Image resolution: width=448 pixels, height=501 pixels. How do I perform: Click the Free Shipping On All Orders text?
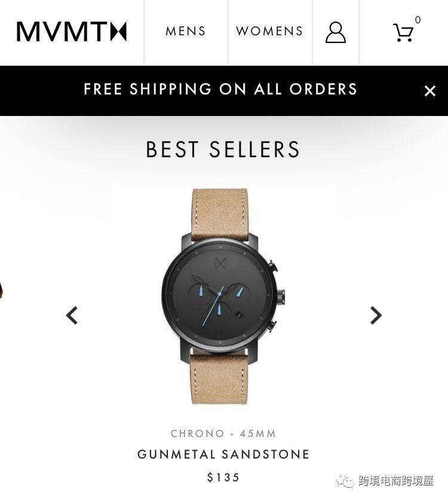tap(220, 89)
